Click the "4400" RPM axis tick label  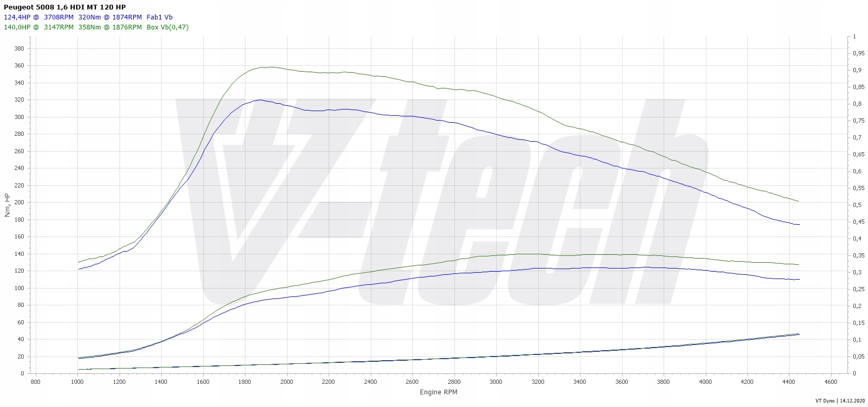pyautogui.click(x=789, y=381)
